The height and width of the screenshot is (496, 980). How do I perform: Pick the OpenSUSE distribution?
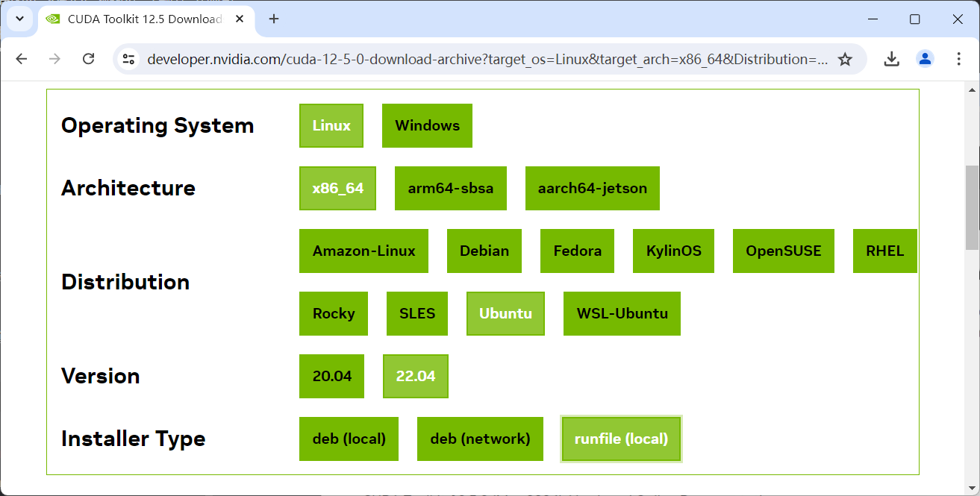[x=783, y=251]
